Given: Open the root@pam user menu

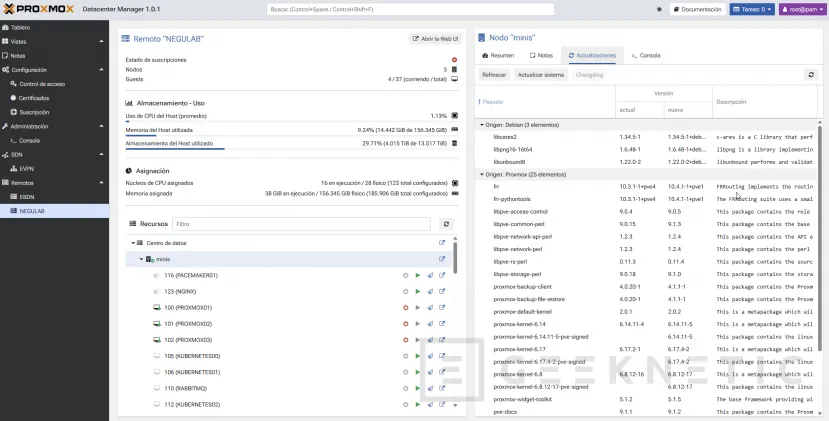Looking at the screenshot, I should [x=802, y=10].
